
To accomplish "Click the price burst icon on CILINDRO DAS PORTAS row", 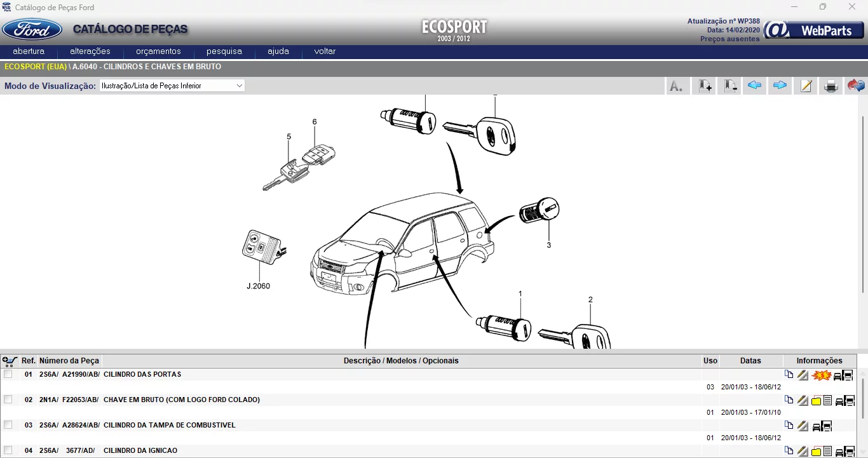I will pyautogui.click(x=820, y=375).
